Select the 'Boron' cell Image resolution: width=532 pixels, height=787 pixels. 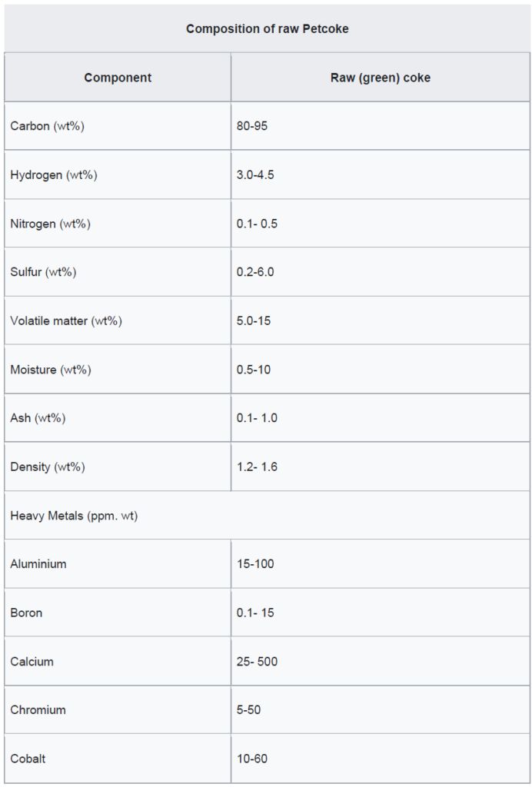(x=26, y=613)
